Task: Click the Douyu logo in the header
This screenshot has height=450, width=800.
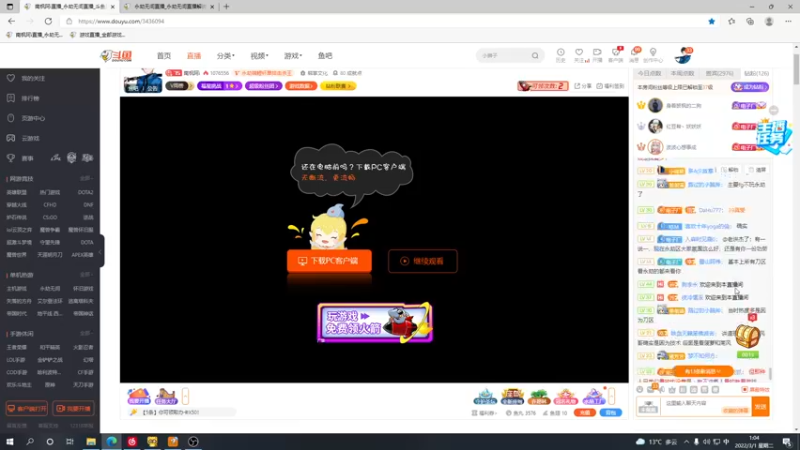Action: [x=116, y=56]
